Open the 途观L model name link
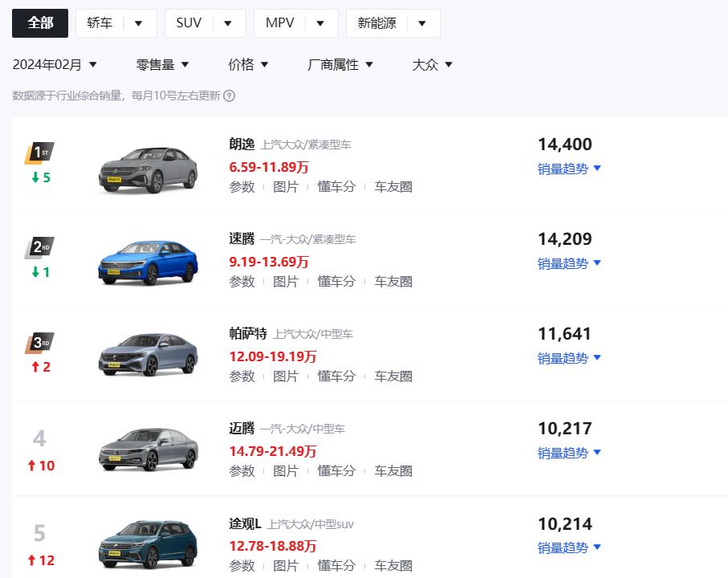This screenshot has height=578, width=728. (245, 524)
